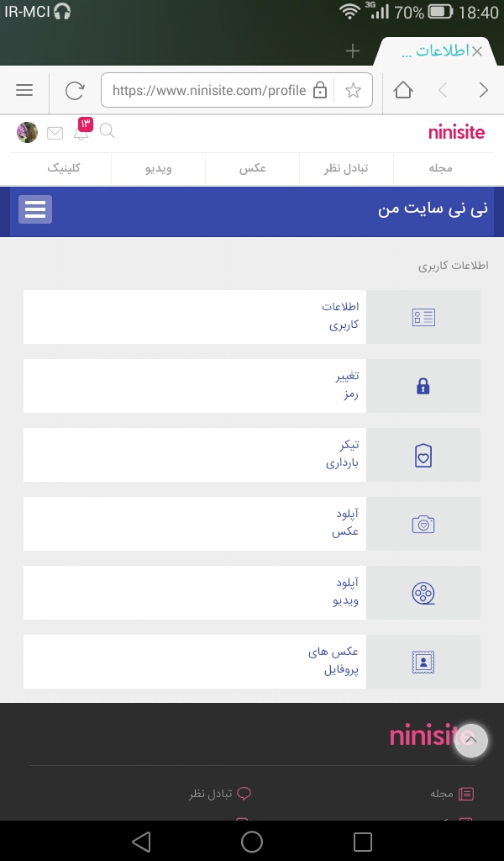Switch to the تبادل نظر tab
The width and height of the screenshot is (504, 861).
[347, 168]
